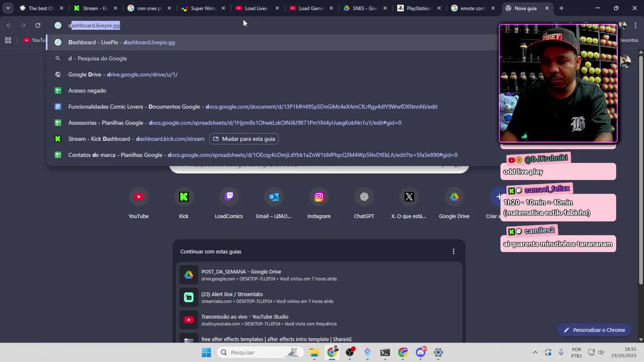
Task: Click the microphone tray icon
Action: (561, 352)
